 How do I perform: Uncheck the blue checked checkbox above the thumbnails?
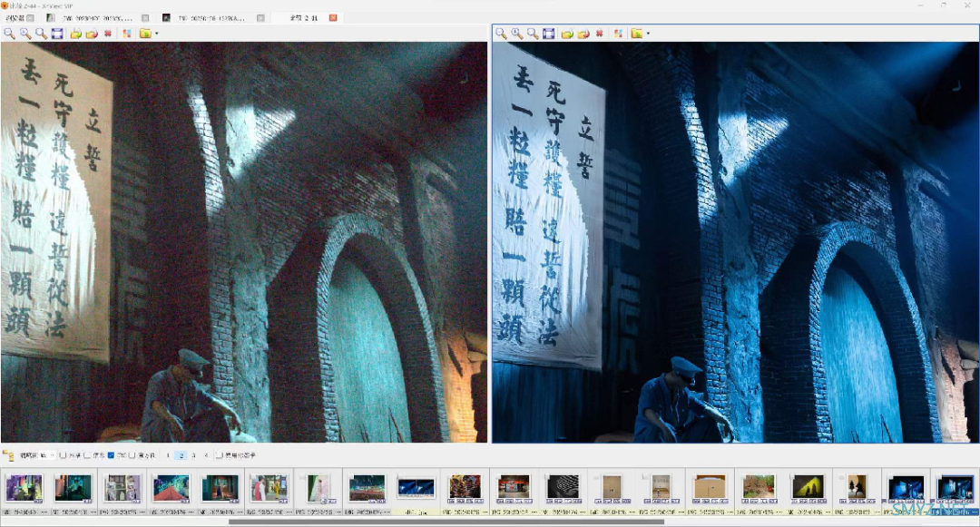coord(111,455)
